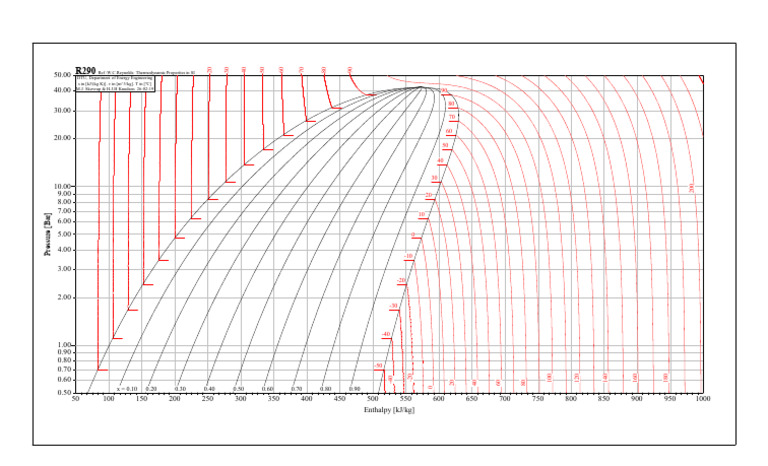Screen dimensions: 768x466
Task: Click the 6.00 pressure axis value
Action: tap(64, 221)
